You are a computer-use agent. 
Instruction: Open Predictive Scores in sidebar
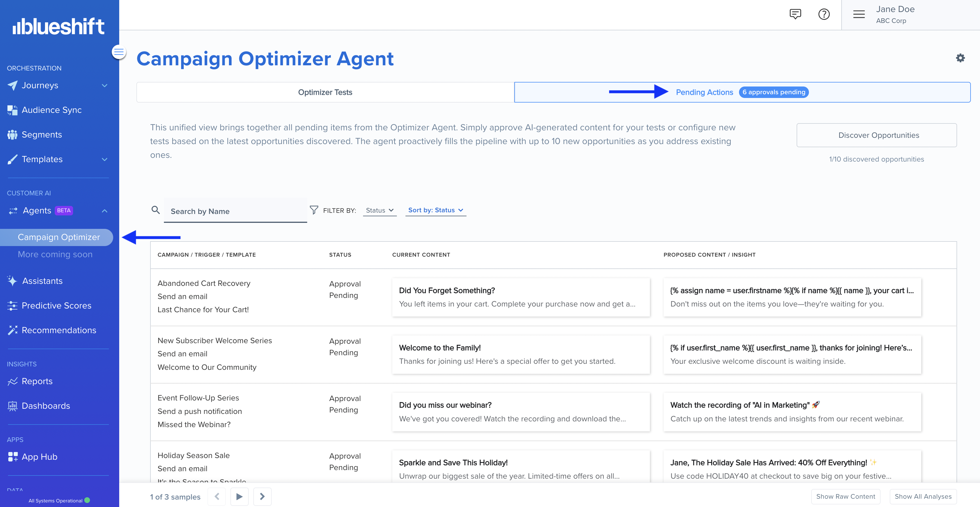pyautogui.click(x=56, y=305)
